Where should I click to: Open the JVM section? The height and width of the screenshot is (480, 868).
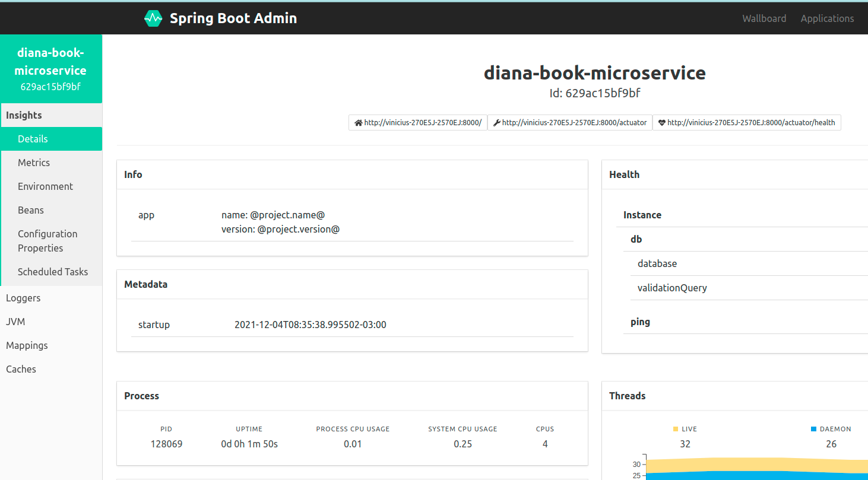(51, 322)
